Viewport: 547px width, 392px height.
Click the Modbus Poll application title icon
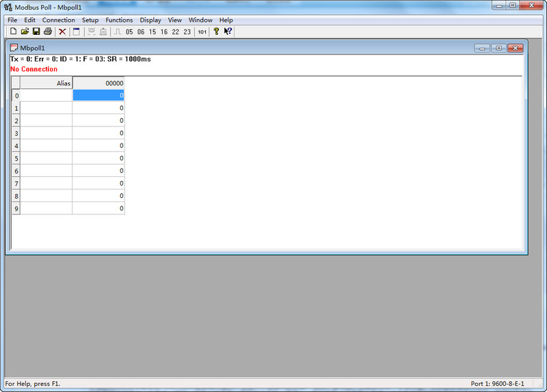[8, 7]
